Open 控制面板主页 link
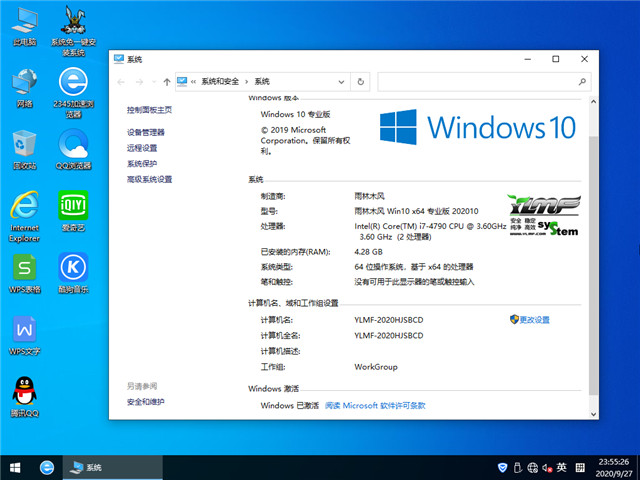 point(149,110)
